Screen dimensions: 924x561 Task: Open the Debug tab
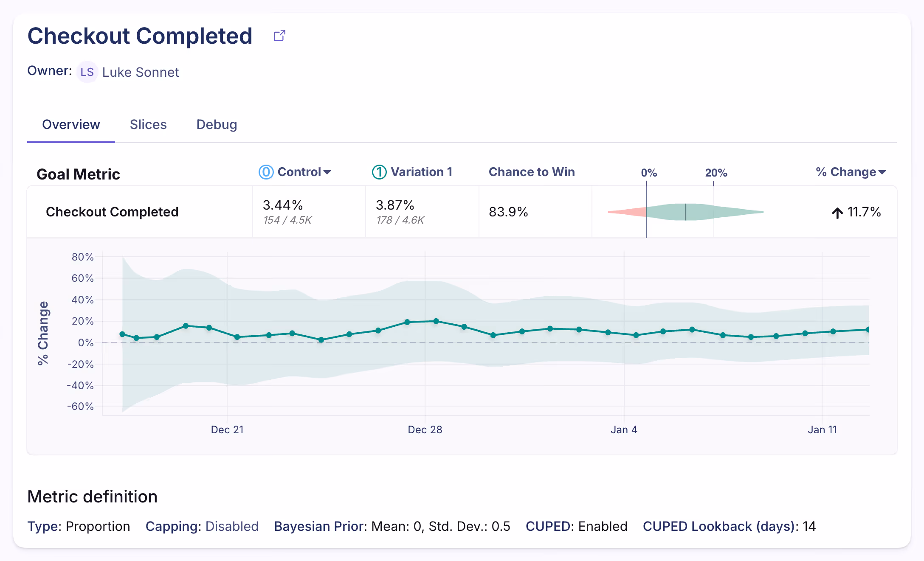(x=217, y=124)
